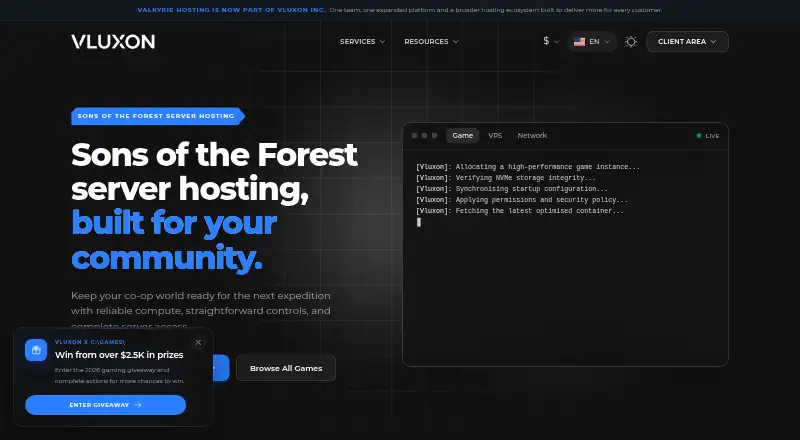This screenshot has width=800, height=440.
Task: Toggle the light/dark theme sun icon
Action: coord(631,41)
